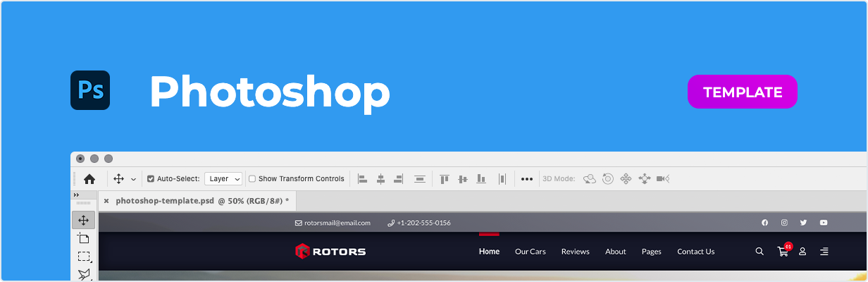
Task: Open the Our Cars nav item
Action: (531, 252)
